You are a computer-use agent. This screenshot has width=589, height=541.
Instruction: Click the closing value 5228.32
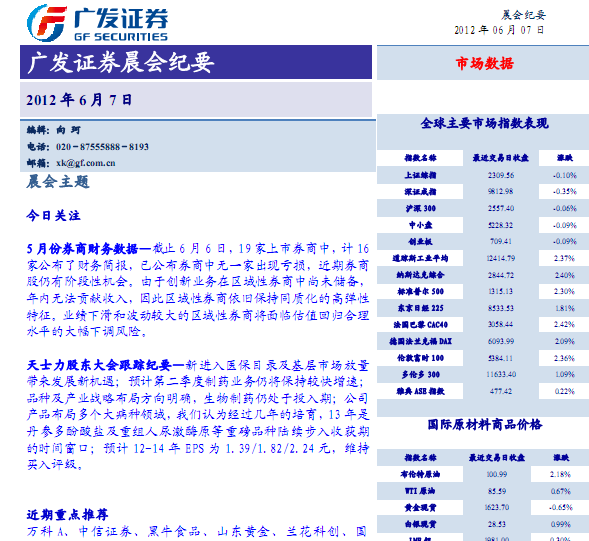point(501,225)
